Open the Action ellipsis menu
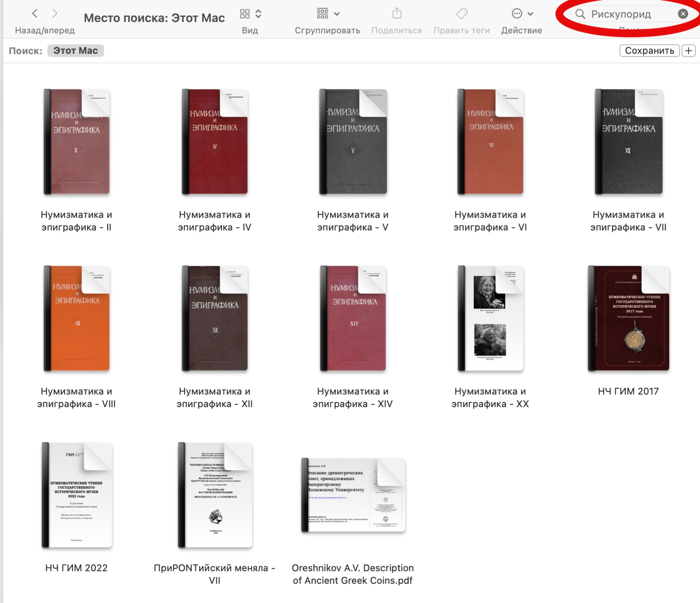 [522, 14]
